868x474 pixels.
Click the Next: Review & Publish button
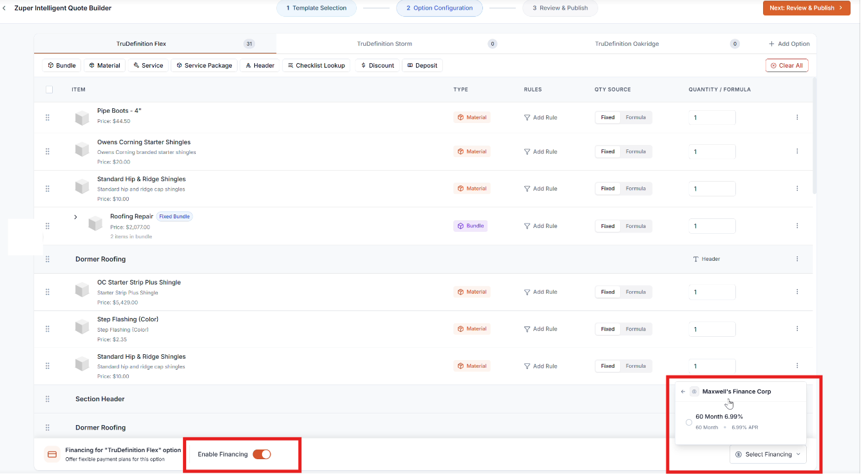click(806, 8)
